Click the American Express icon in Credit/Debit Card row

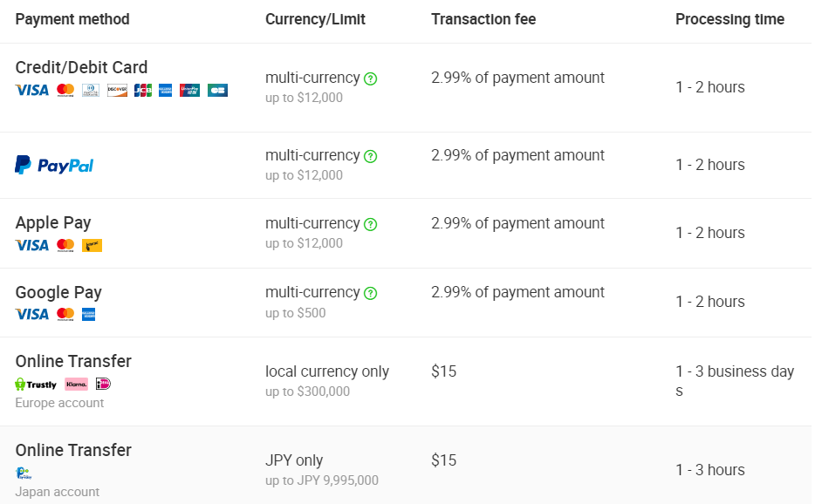tap(165, 91)
